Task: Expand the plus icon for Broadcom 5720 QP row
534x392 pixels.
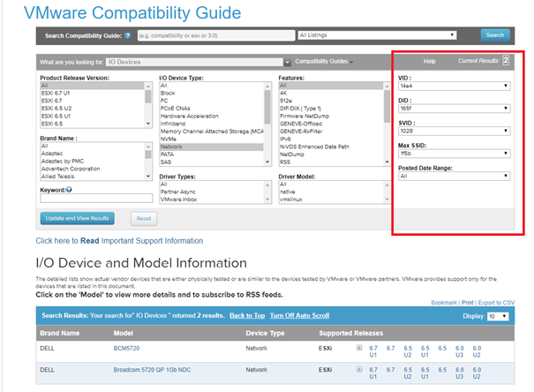Action: [359, 369]
